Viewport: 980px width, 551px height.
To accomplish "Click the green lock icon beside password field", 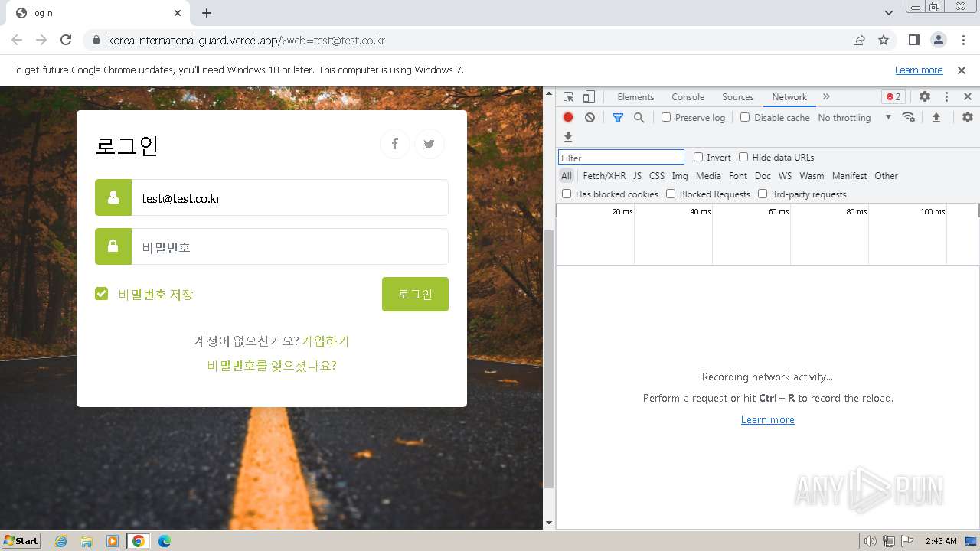I will coord(113,246).
